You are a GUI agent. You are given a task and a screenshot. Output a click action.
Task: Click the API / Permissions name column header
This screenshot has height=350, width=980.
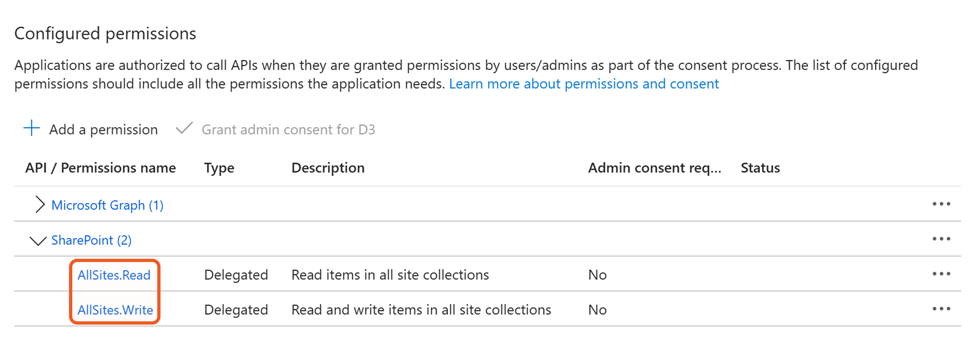(100, 168)
